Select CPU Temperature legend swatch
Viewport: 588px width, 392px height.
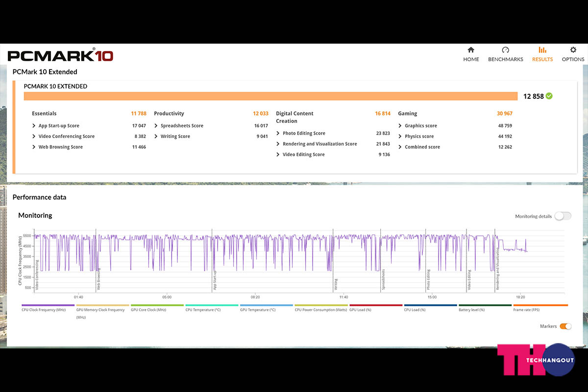[x=212, y=305]
